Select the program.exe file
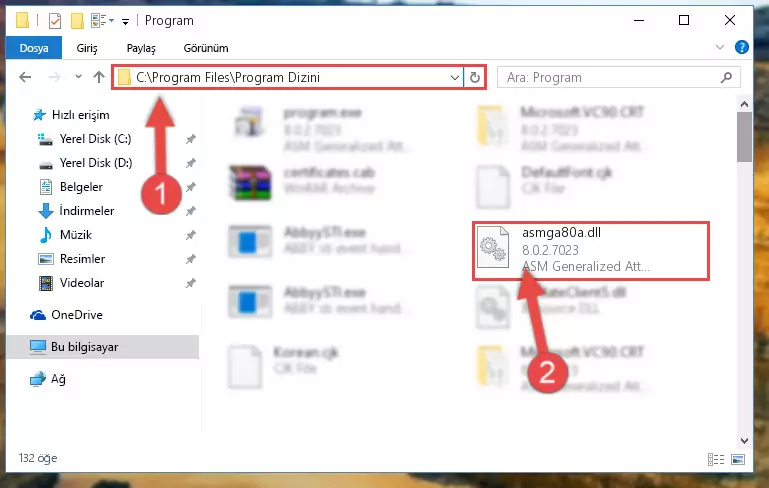The width and height of the screenshot is (769, 488). tap(319, 128)
